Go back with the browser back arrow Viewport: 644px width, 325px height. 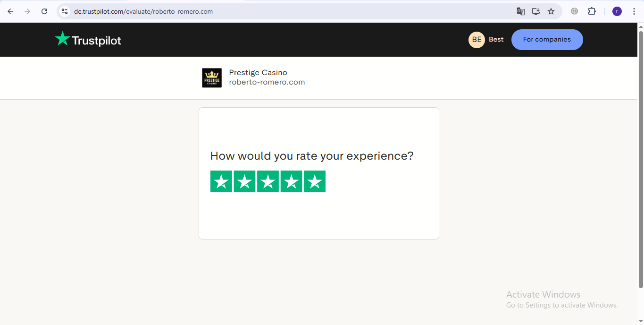tap(10, 11)
